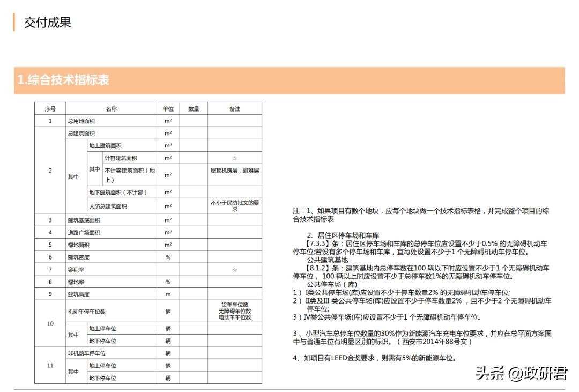Click the 不小于民防批文的要求 remarks cell
579x392 pixels.
[x=235, y=206]
